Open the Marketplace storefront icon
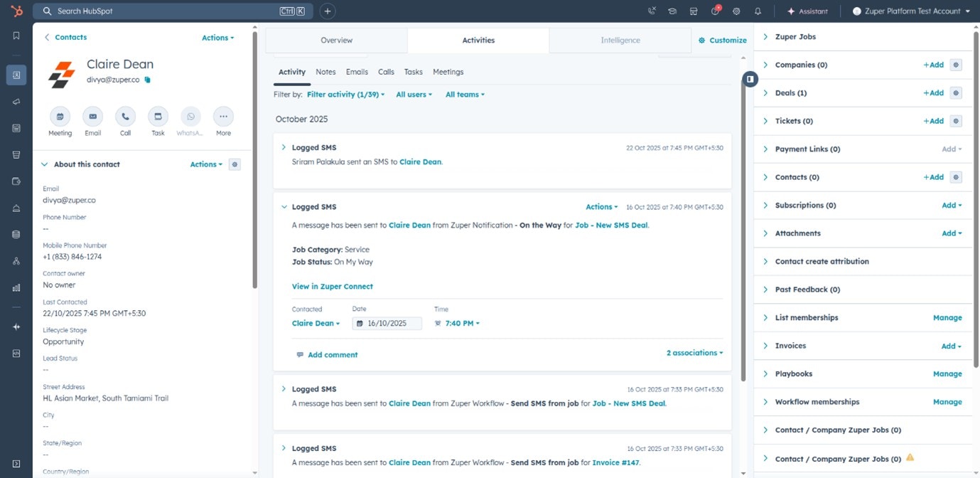 [x=694, y=11]
